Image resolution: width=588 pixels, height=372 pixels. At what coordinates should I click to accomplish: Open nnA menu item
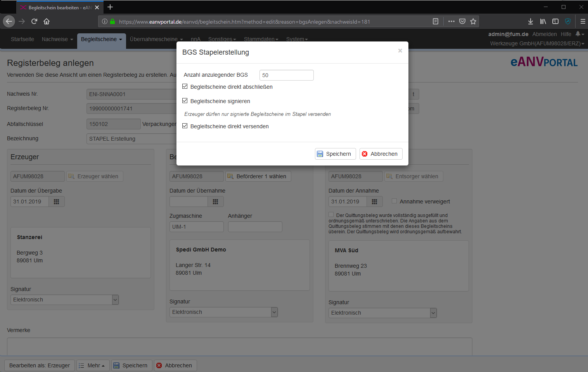point(195,39)
